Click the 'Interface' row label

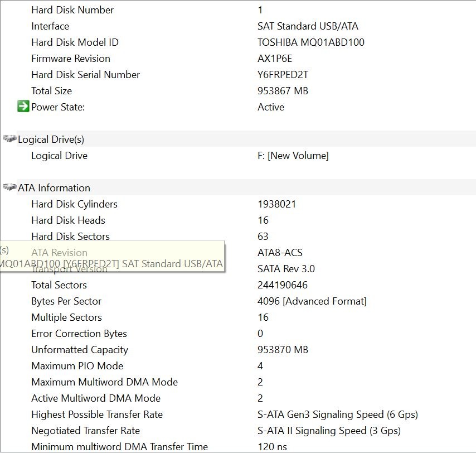pyautogui.click(x=50, y=26)
